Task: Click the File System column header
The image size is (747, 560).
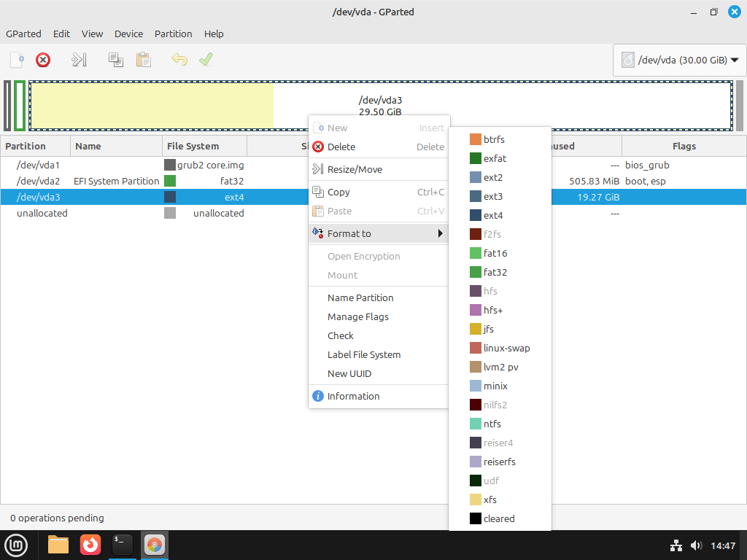Action: point(193,146)
